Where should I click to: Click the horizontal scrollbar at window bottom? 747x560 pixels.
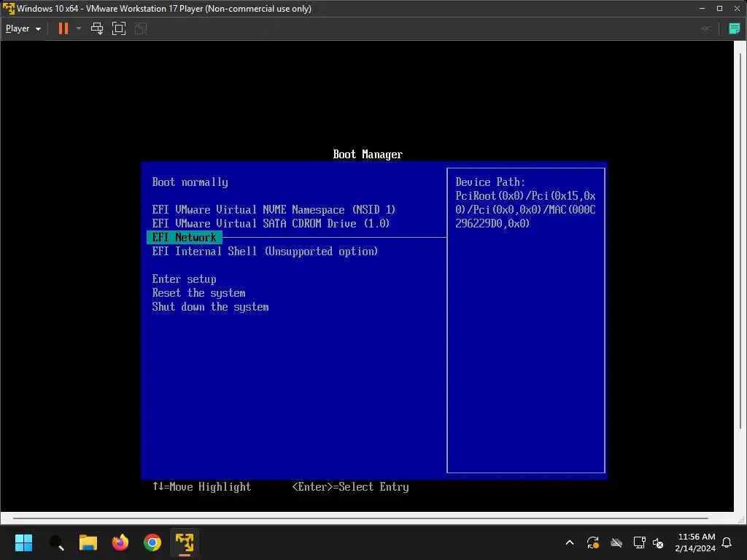(360, 518)
